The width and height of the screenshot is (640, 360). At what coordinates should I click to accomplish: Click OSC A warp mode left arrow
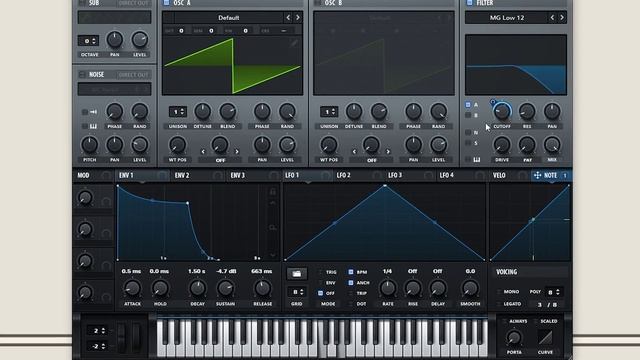[x=203, y=151]
